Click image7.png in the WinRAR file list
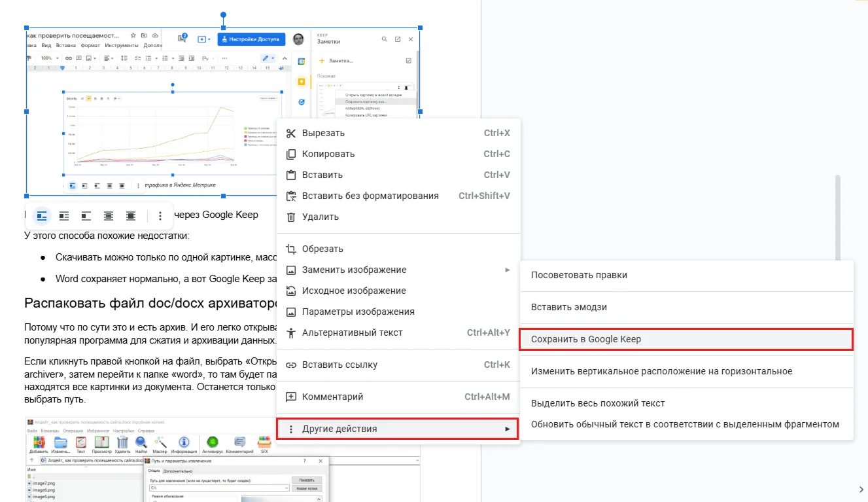The image size is (868, 502). (x=41, y=482)
